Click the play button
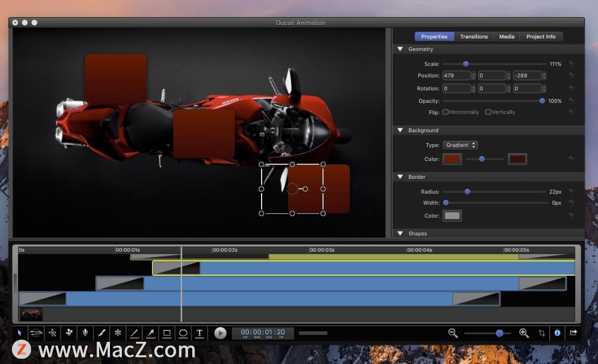Image resolution: width=598 pixels, height=364 pixels. click(220, 333)
